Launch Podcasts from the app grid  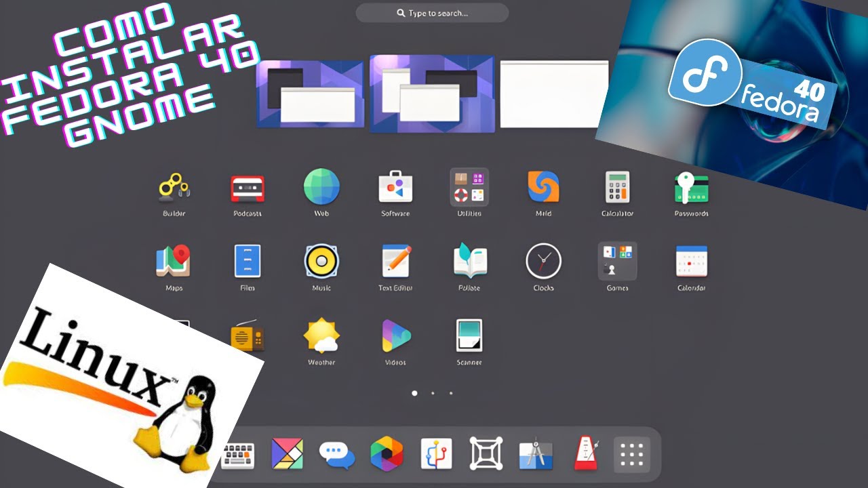coord(248,187)
